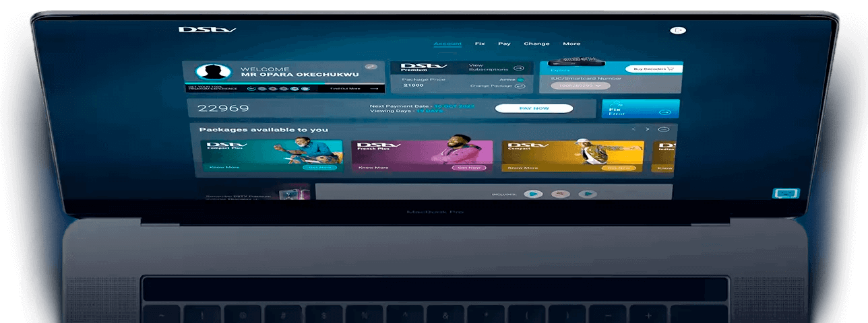Open the Pay tab
This screenshot has width=868, height=323.
(x=504, y=44)
